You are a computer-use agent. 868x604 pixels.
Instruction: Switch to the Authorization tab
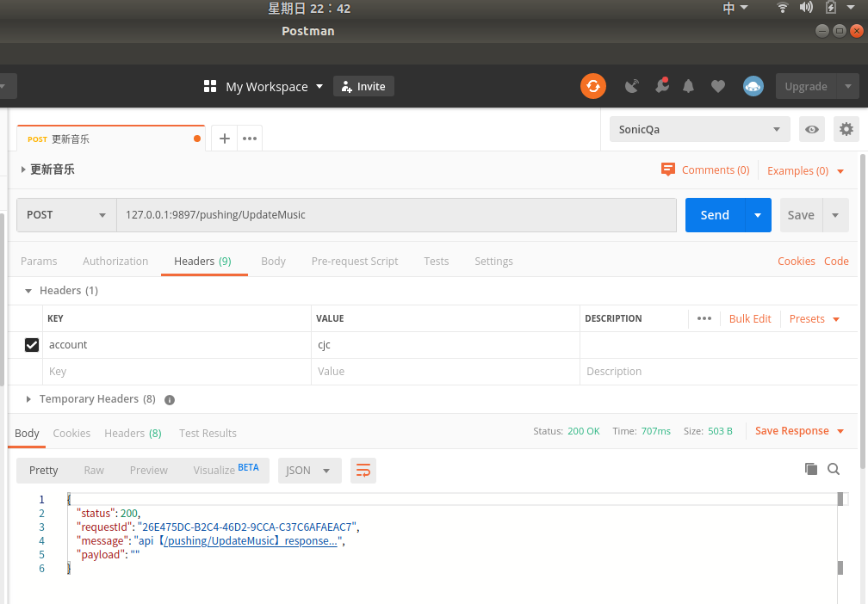[x=115, y=261]
